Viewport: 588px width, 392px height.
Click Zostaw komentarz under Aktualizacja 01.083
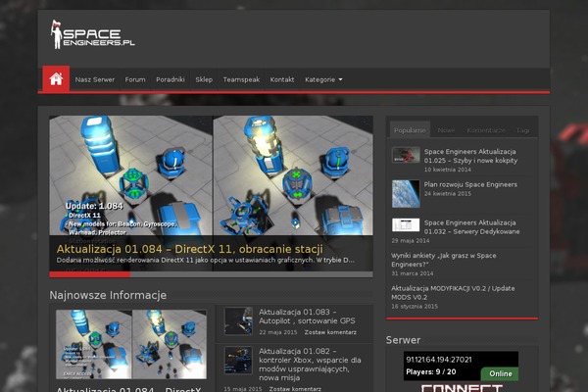330,332
